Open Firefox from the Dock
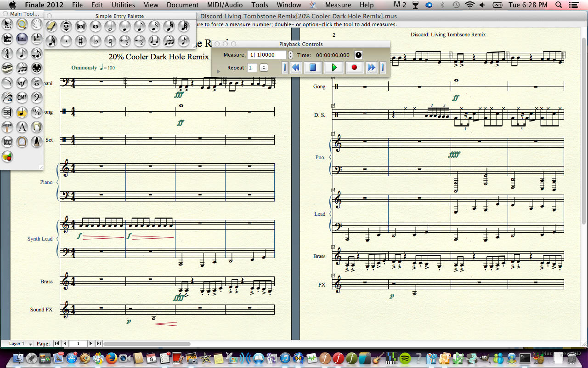 [111, 358]
